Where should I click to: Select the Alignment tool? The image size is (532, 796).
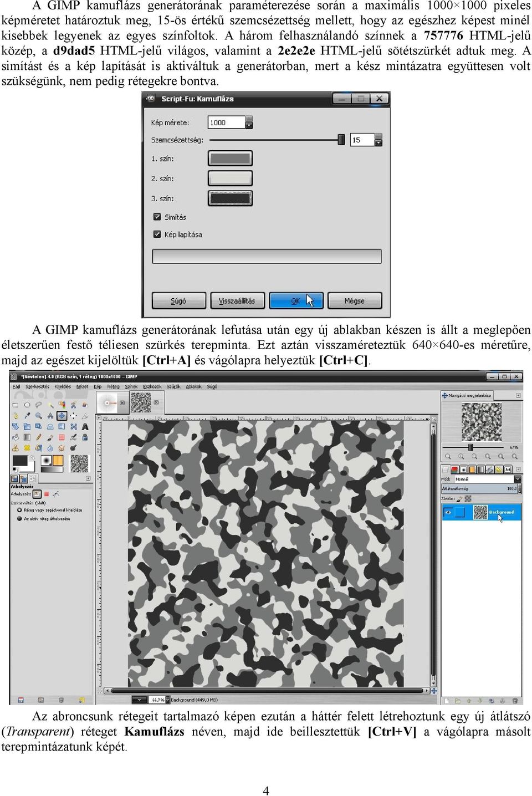coord(74,416)
